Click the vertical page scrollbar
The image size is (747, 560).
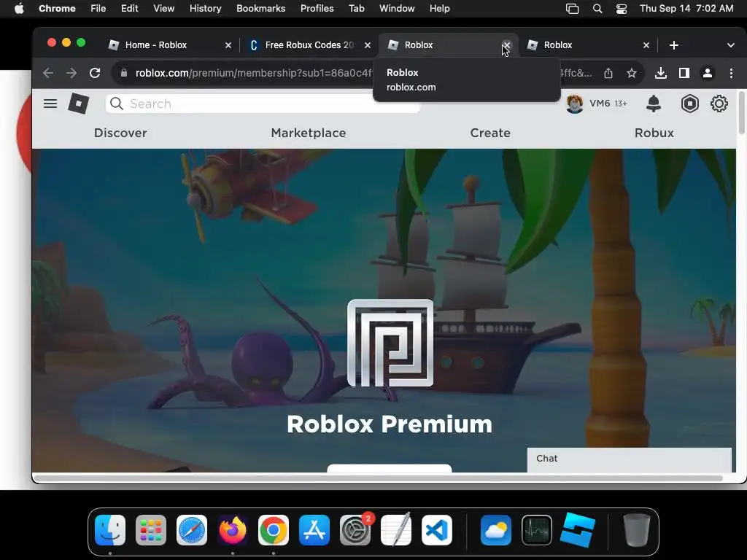pos(741,113)
